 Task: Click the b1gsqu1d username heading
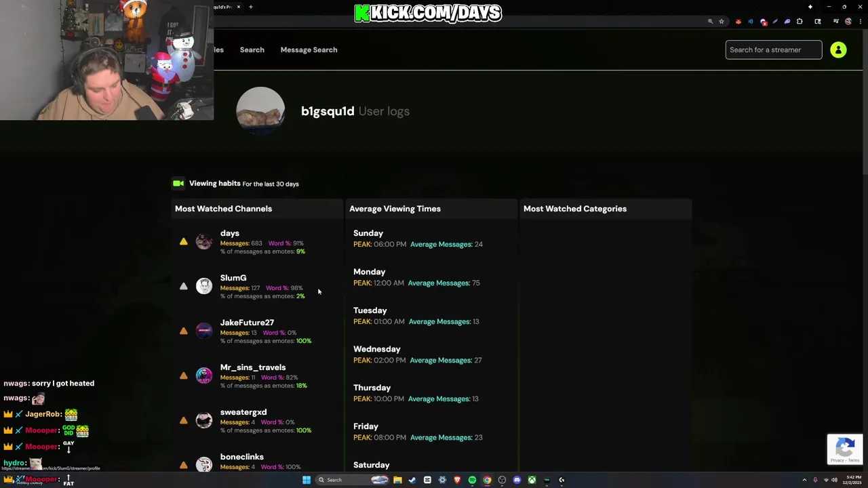pos(328,111)
